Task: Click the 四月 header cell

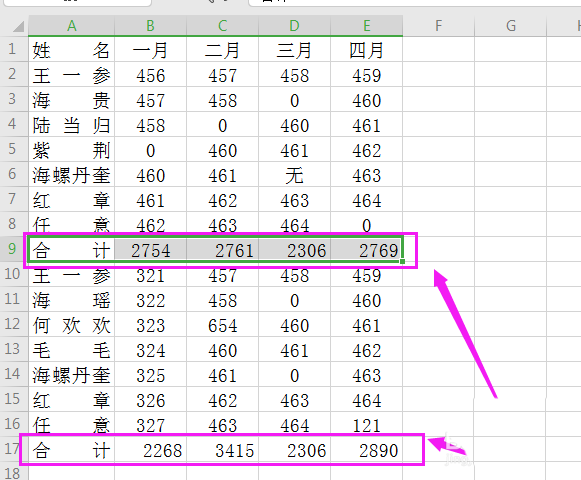Action: pos(366,49)
